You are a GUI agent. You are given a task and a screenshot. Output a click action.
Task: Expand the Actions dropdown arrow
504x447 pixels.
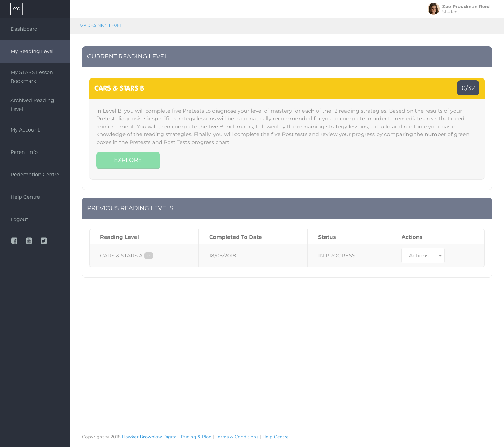pos(440,256)
